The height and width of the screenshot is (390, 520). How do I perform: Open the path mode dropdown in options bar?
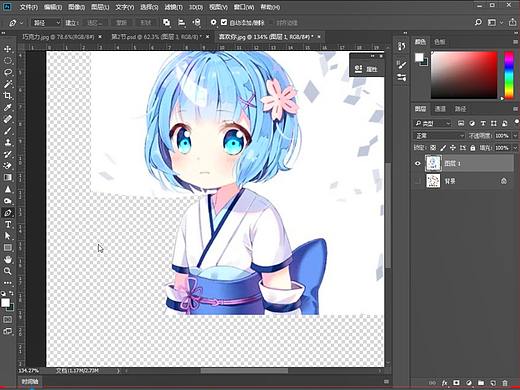point(46,23)
